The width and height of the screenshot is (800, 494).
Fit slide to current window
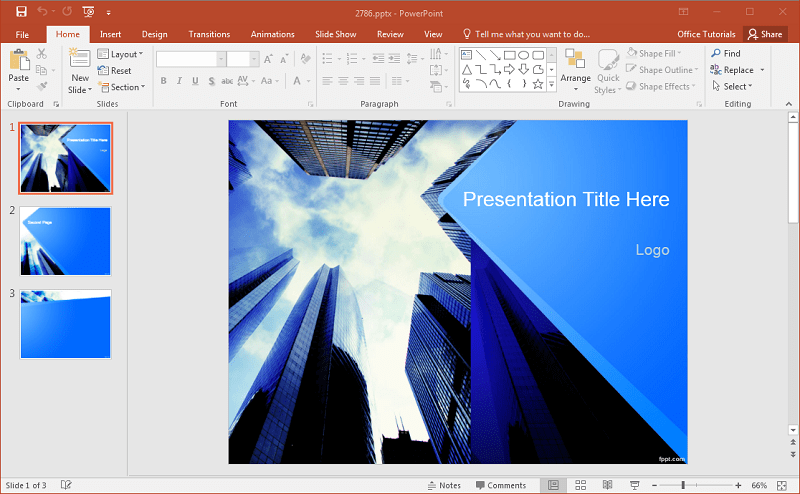point(782,485)
